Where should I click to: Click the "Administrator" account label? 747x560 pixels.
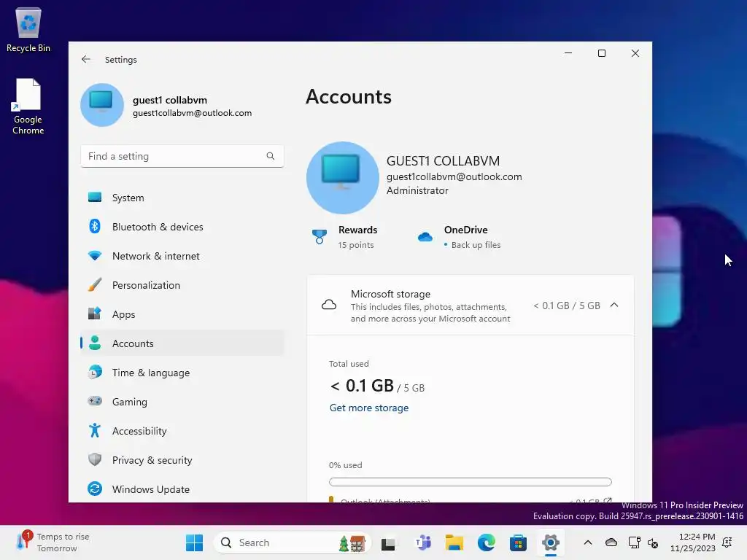pos(417,190)
